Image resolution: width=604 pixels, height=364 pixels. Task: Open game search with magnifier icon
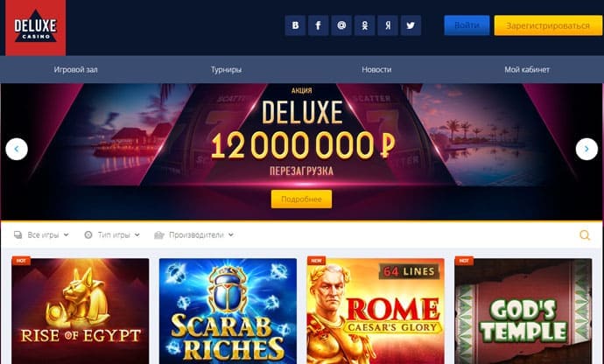[585, 235]
